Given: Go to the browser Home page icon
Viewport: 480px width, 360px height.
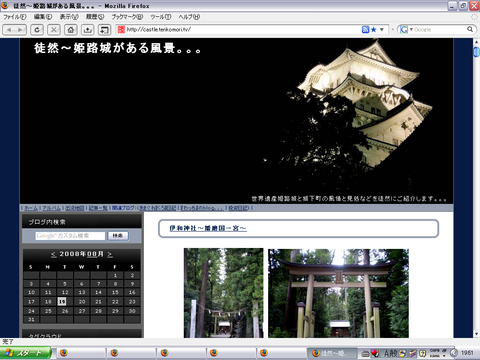Looking at the screenshot, I should click(71, 30).
